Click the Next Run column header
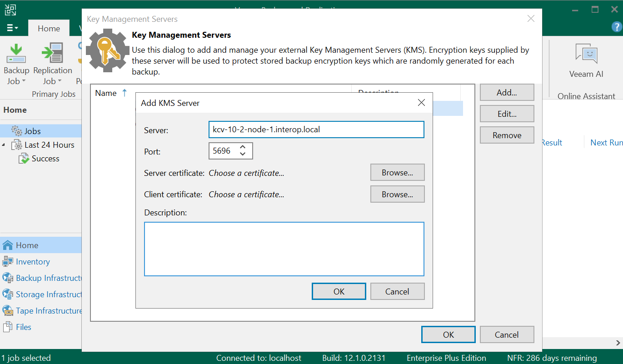 pyautogui.click(x=606, y=143)
